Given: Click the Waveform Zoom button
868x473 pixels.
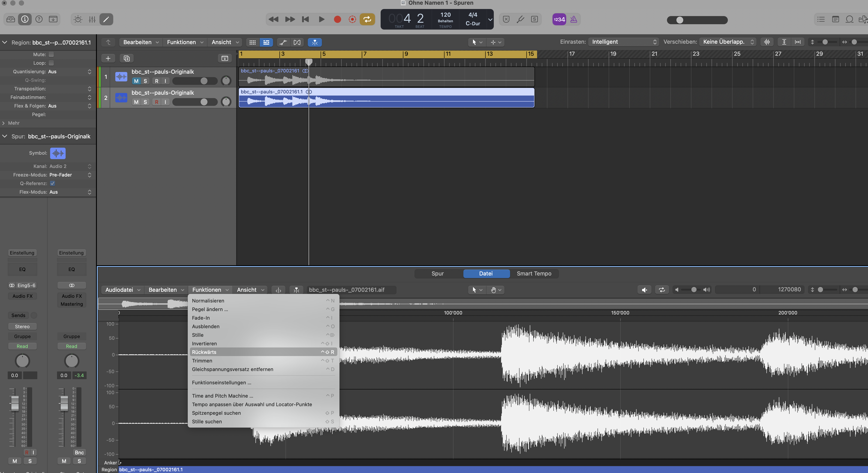Looking at the screenshot, I should (x=767, y=42).
